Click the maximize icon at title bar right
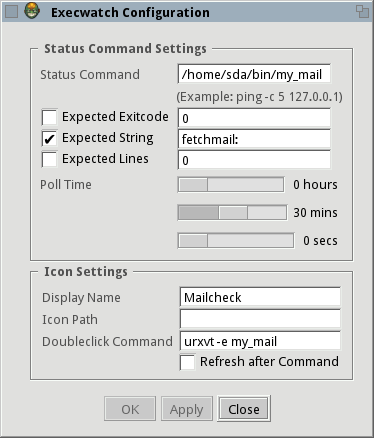The width and height of the screenshot is (374, 438). (x=362, y=11)
